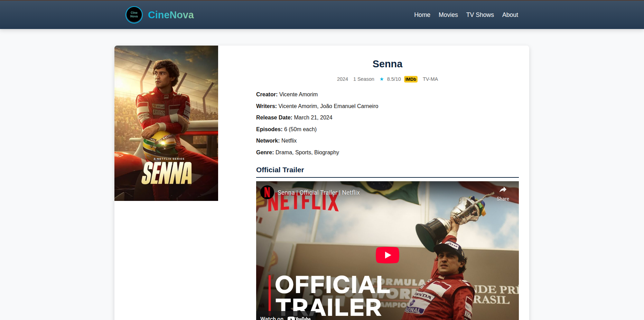
Task: Open the About page
Action: (510, 15)
